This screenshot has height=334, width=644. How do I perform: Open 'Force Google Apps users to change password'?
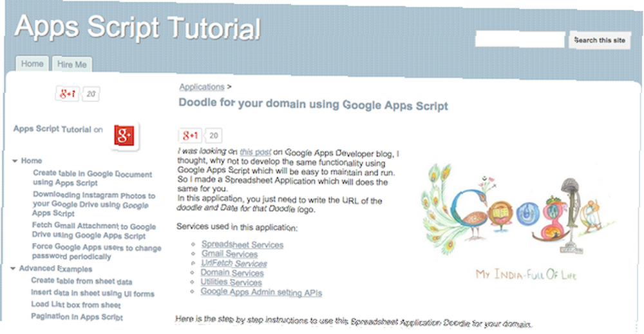(x=97, y=251)
